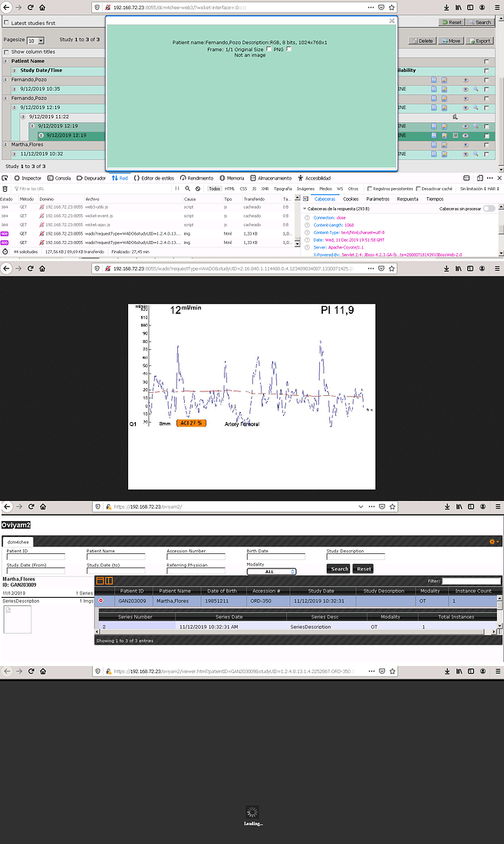Click Filtrar las URL filter field
This screenshot has height=844, width=504.
pos(91,189)
